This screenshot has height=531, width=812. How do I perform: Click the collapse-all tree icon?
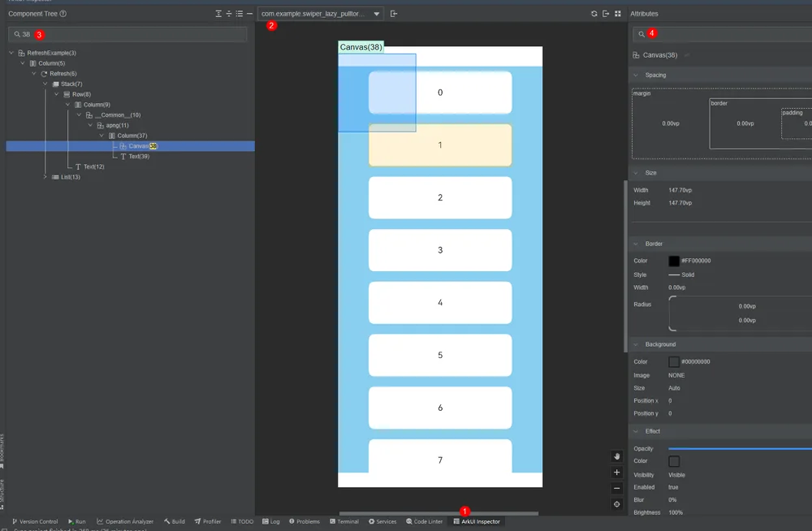(229, 14)
